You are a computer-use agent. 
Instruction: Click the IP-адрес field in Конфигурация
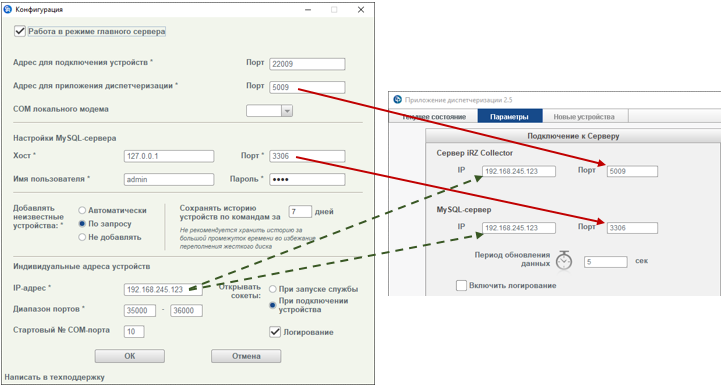163,290
